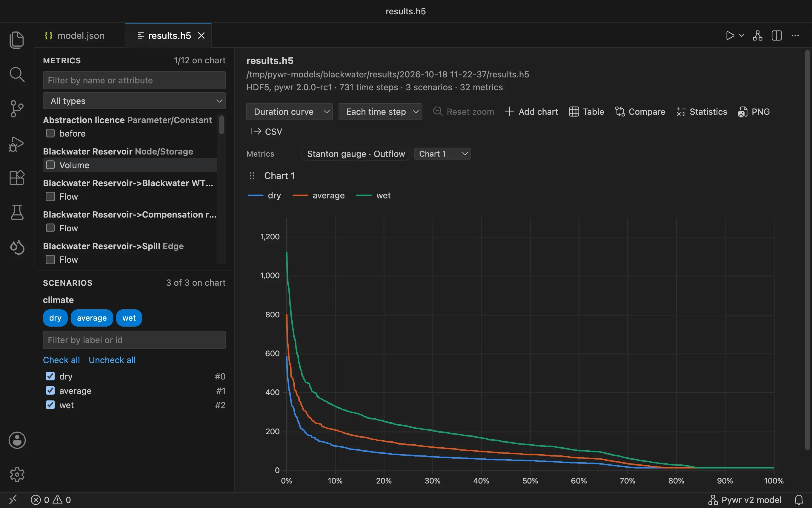Open the Accounts avatar icon

[17, 440]
